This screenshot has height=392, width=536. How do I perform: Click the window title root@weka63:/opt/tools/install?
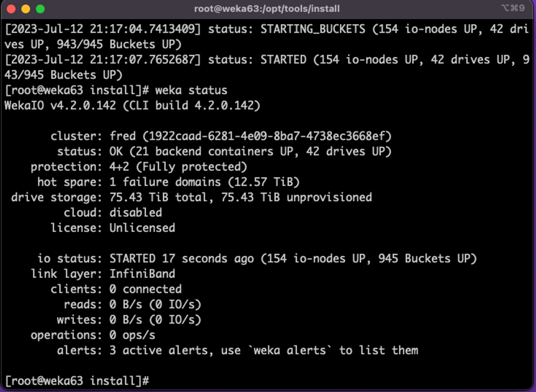[267, 9]
